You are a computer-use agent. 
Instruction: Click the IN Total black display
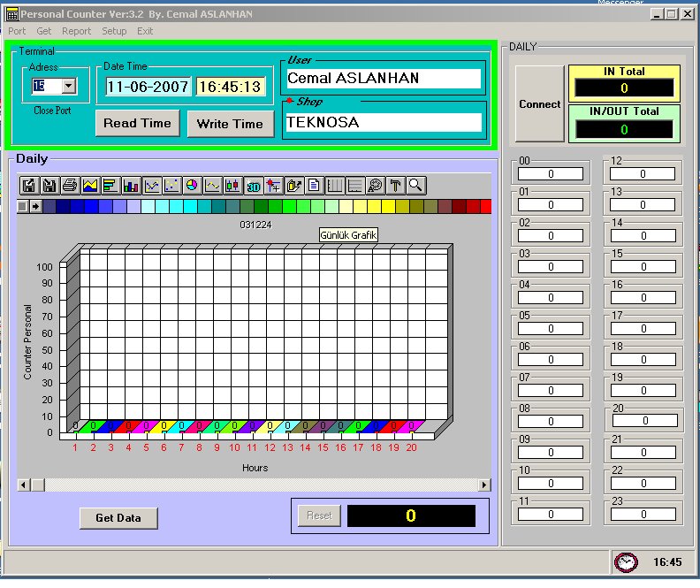624,88
